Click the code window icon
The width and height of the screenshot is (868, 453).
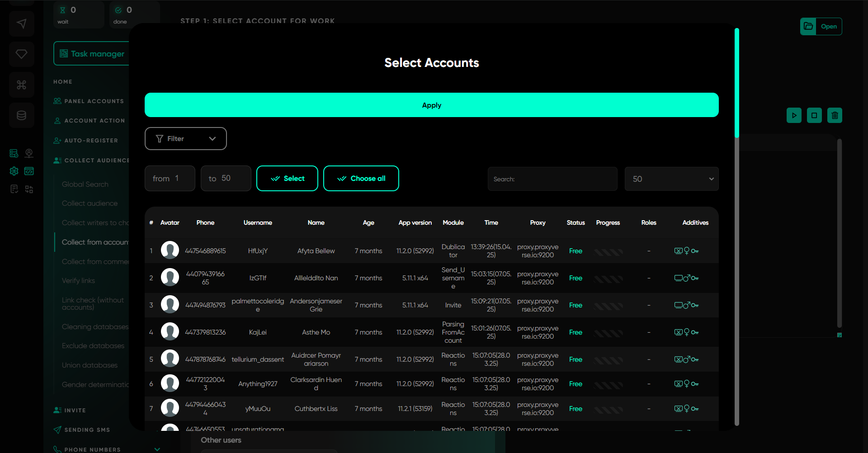[29, 171]
